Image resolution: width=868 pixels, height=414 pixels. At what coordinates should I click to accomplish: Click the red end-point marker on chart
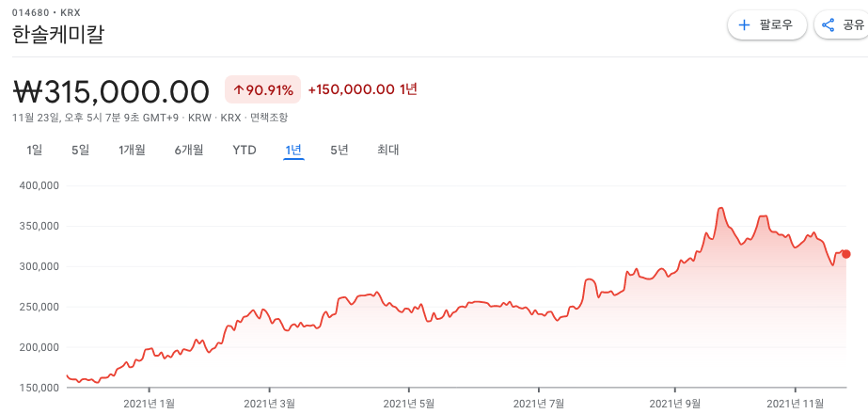(x=845, y=254)
